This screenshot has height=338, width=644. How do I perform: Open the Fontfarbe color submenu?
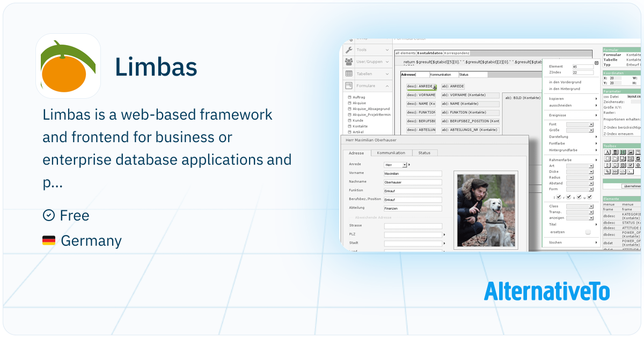click(x=572, y=143)
